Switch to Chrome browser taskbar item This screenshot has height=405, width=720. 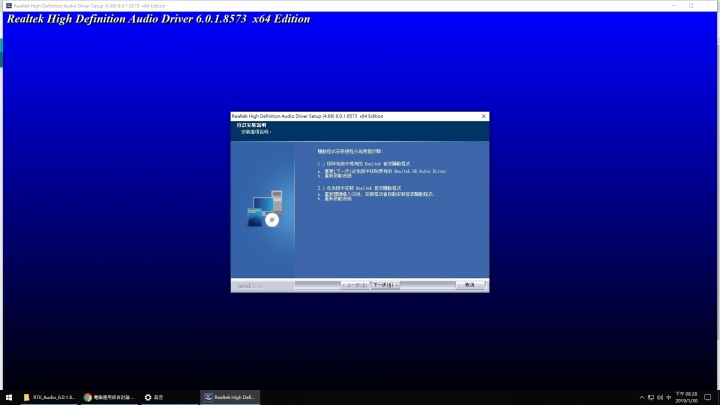click(x=109, y=397)
